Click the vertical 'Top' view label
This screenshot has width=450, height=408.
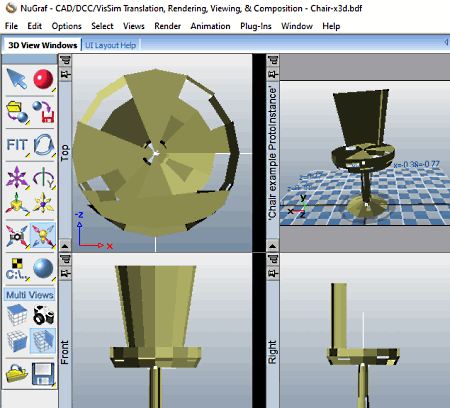point(65,153)
